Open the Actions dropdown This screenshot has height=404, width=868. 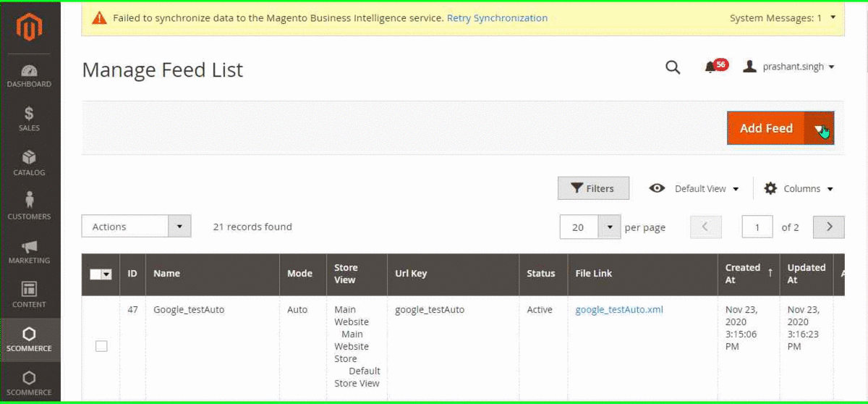(136, 227)
